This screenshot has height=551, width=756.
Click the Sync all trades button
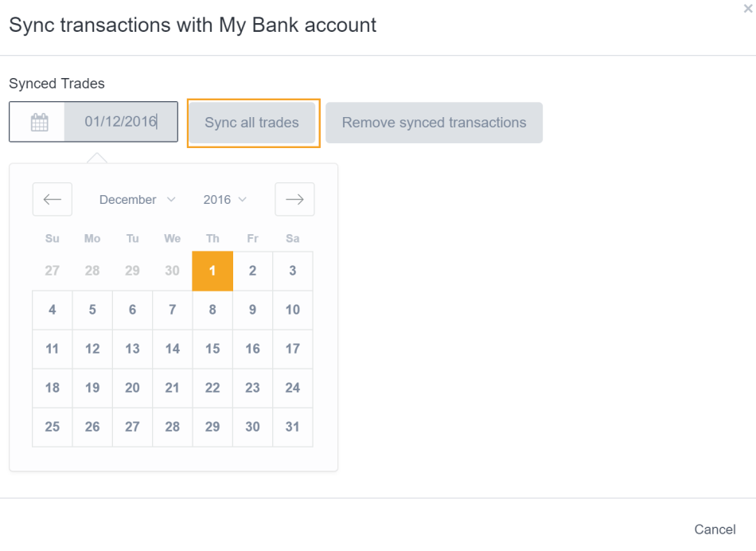pyautogui.click(x=252, y=122)
